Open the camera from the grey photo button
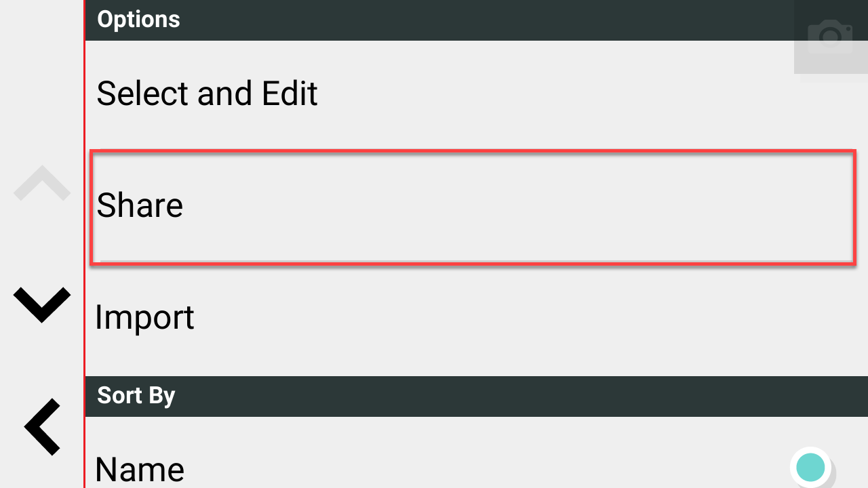 [831, 37]
